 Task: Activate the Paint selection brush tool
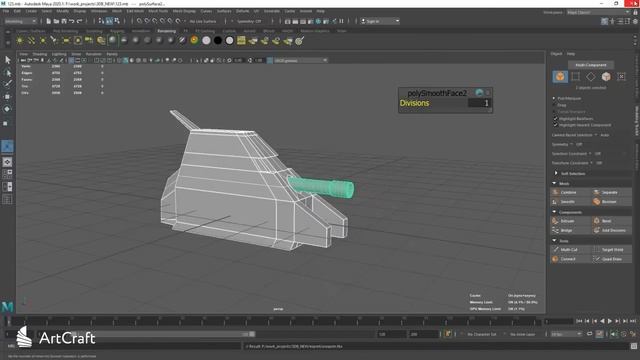7,84
